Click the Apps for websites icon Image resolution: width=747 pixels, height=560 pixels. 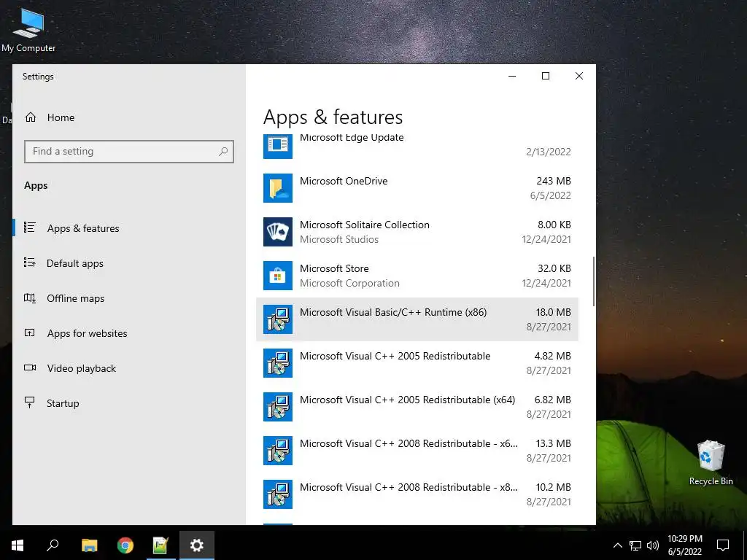pyautogui.click(x=29, y=332)
